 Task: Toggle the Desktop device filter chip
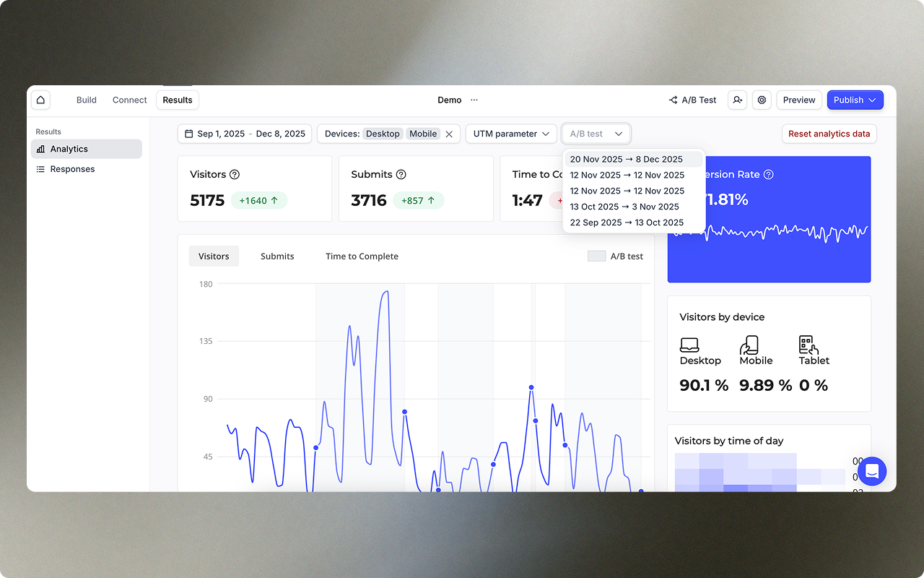383,134
